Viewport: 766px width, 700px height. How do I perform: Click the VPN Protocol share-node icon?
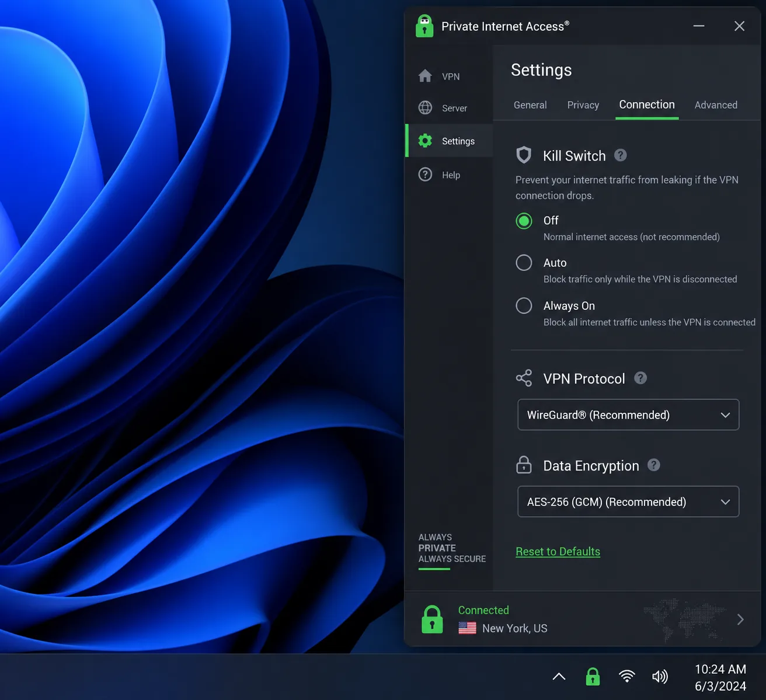click(x=524, y=378)
